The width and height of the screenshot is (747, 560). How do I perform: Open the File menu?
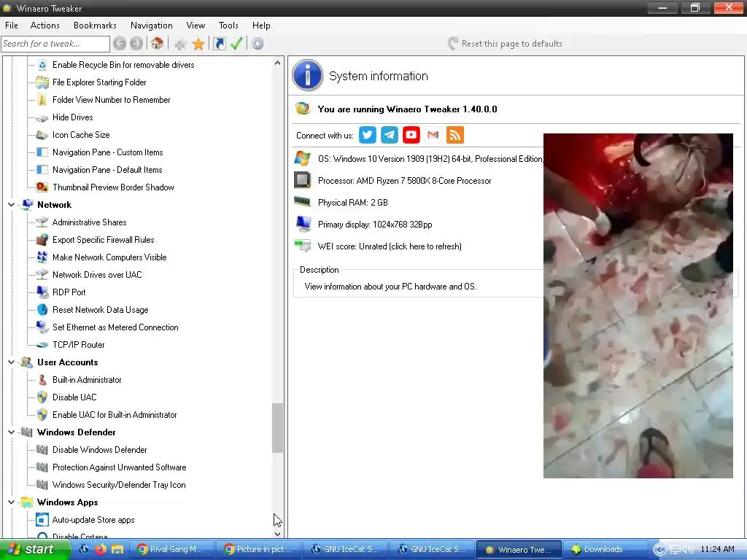[12, 26]
